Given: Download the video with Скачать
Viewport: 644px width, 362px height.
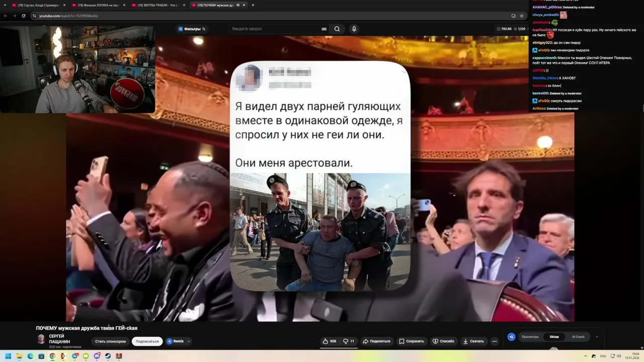Looking at the screenshot, I should 473,341.
